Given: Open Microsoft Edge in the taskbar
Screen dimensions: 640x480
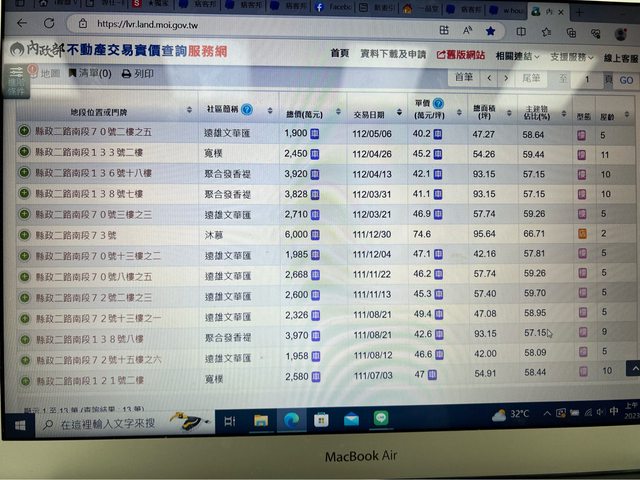Looking at the screenshot, I should click(291, 420).
